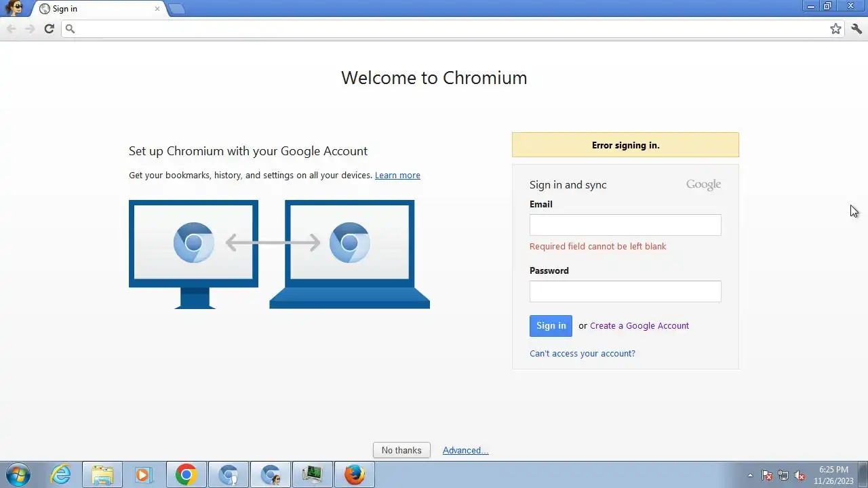
Task: Click the muted volume speaker tray icon
Action: tap(800, 475)
